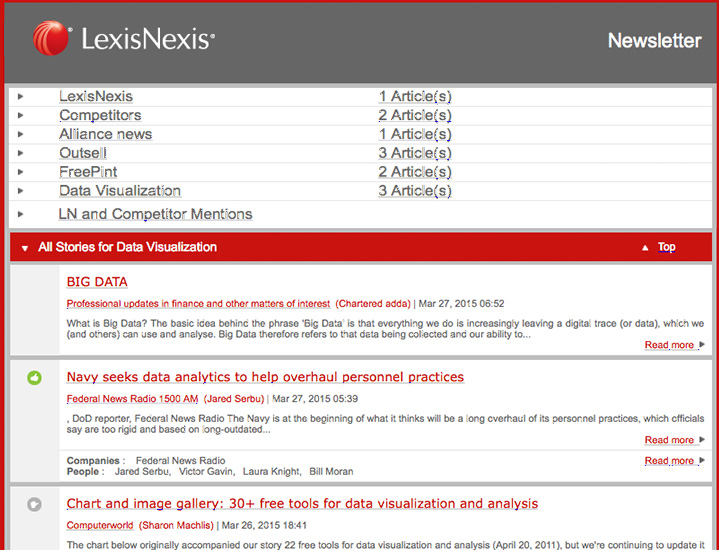The height and width of the screenshot is (550, 719).
Task: Jump to Top link in red bar
Action: [666, 247]
